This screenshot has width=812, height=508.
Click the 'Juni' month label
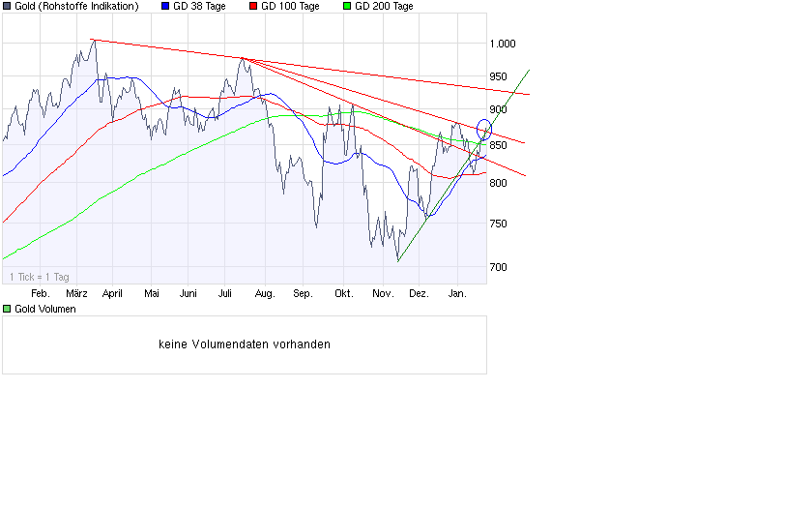(x=188, y=293)
